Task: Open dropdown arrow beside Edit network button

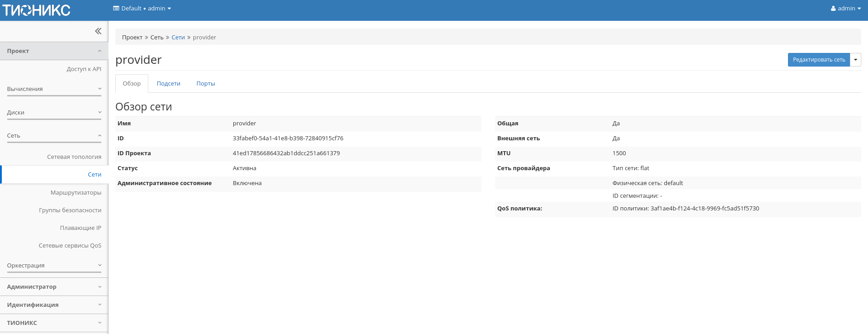Action: click(x=855, y=60)
